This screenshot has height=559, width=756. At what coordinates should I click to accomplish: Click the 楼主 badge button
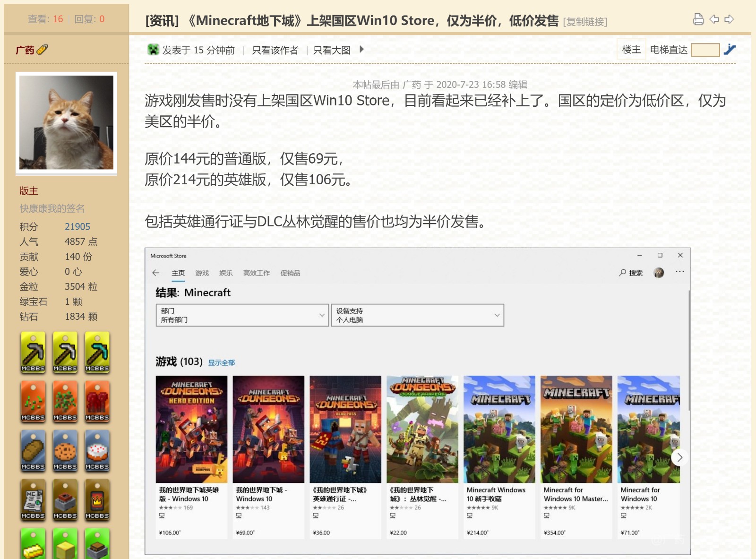click(x=631, y=49)
